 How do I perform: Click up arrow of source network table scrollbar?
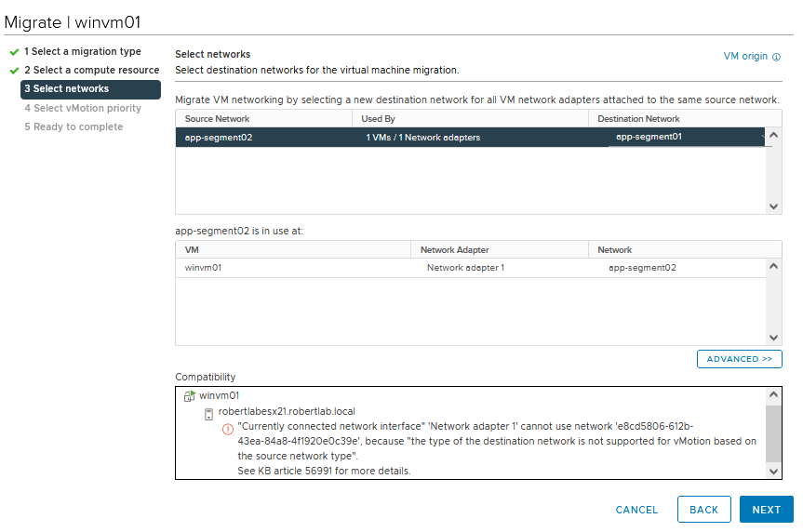click(x=774, y=135)
